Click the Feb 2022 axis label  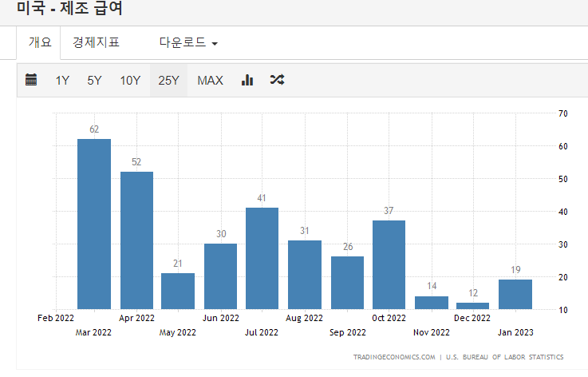tap(56, 318)
